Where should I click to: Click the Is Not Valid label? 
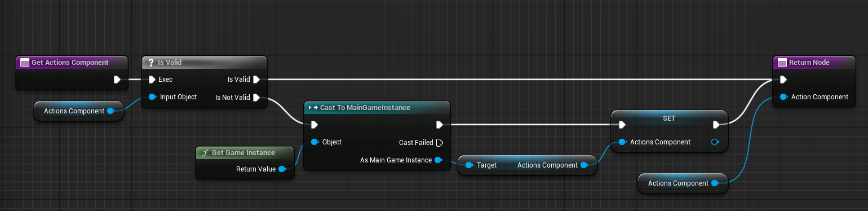232,98
